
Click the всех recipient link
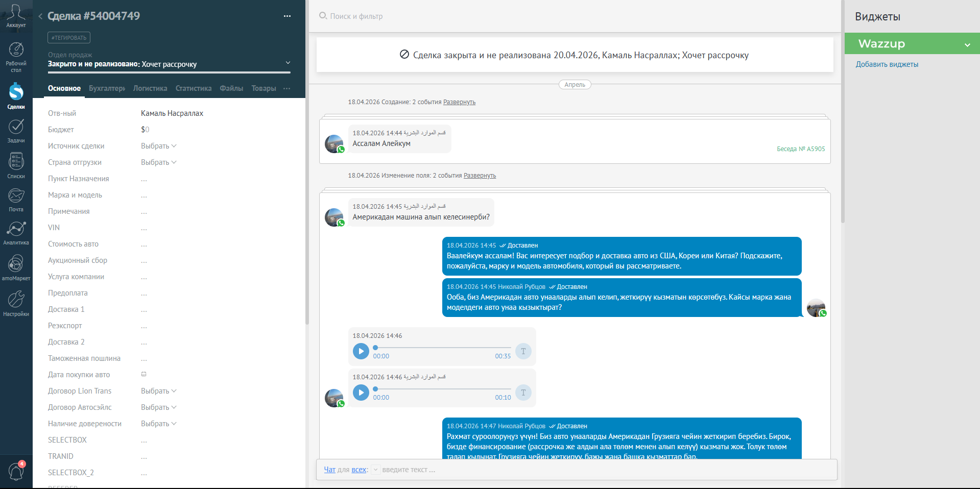(359, 470)
